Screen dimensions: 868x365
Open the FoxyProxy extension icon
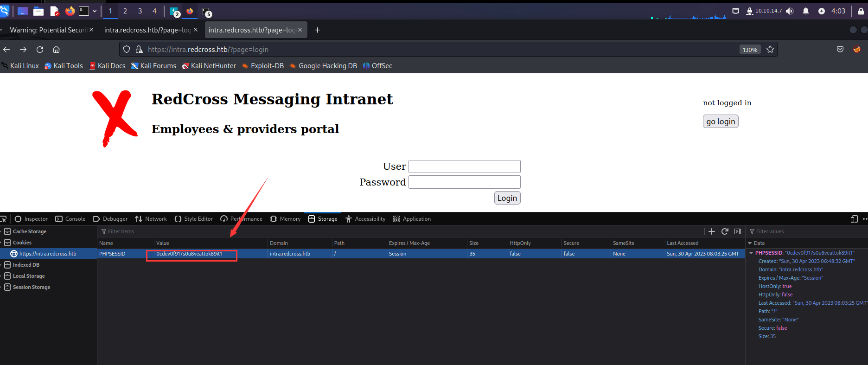coord(857,49)
